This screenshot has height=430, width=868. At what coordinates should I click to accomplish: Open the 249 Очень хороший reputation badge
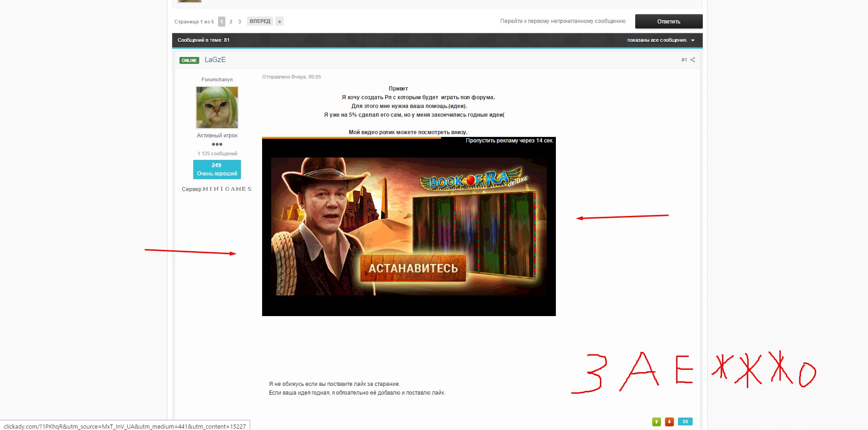[217, 170]
